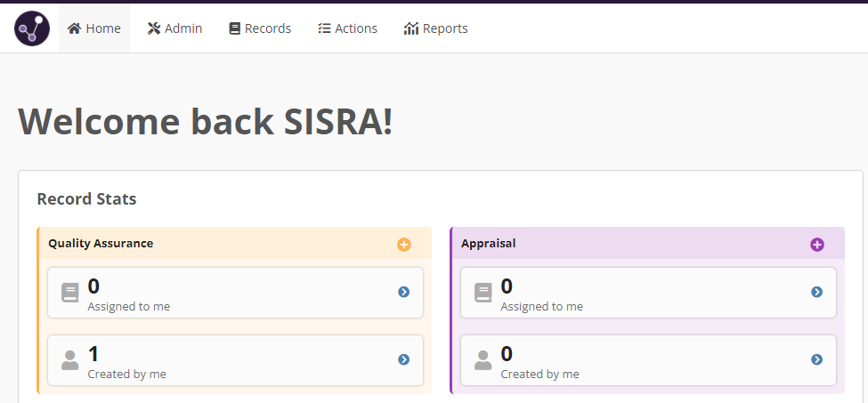Viewport: 868px width, 403px height.
Task: Click the person icon in Appraisal card
Action: pyautogui.click(x=483, y=360)
